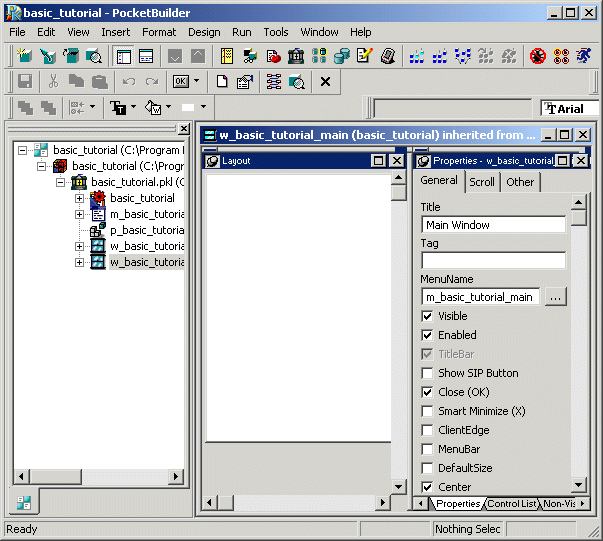
Task: Open the Tools menu
Action: (x=275, y=32)
